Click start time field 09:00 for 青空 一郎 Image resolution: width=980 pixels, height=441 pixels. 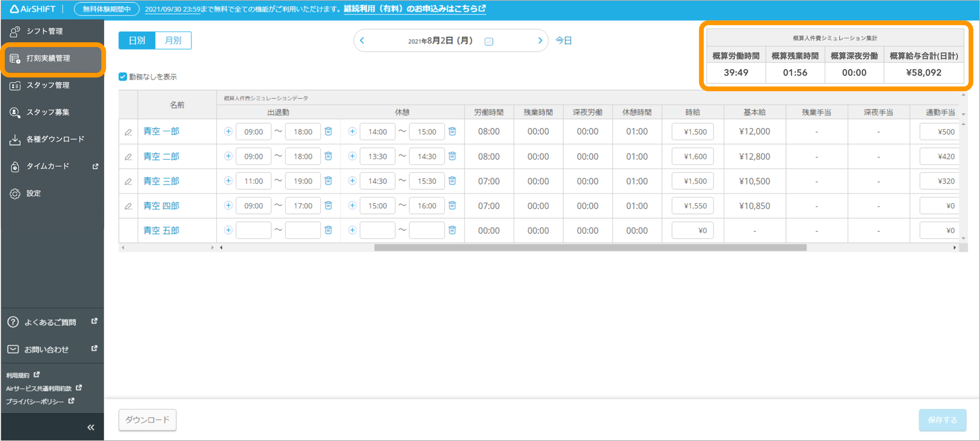(253, 132)
